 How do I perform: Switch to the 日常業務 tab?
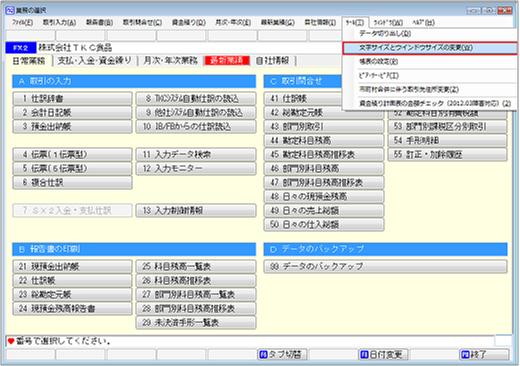(29, 61)
